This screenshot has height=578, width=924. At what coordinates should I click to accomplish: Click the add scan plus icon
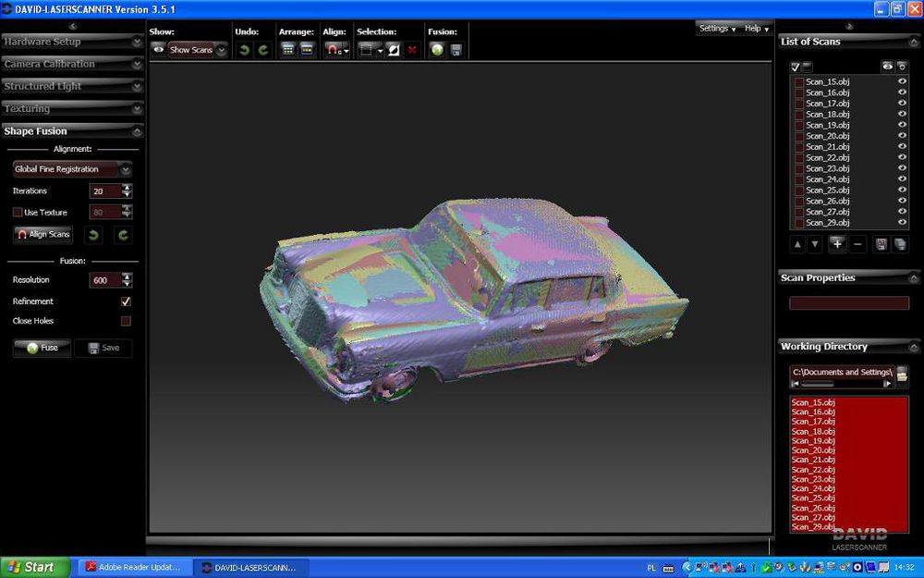pyautogui.click(x=837, y=243)
